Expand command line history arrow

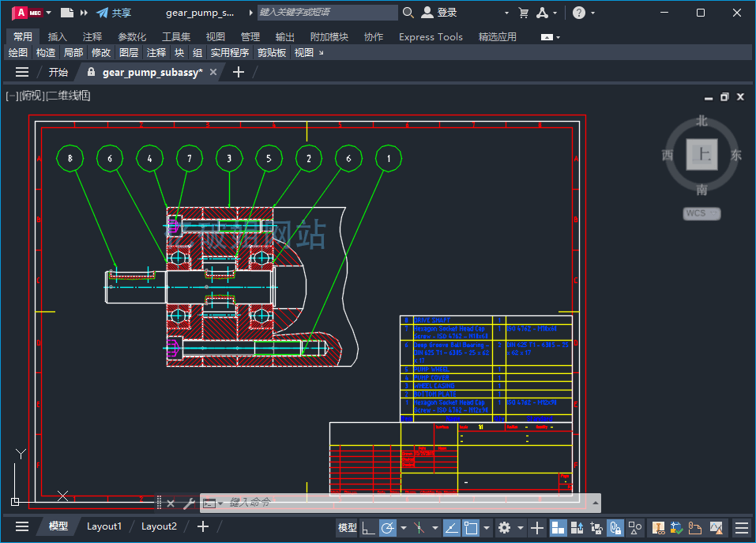[x=596, y=503]
